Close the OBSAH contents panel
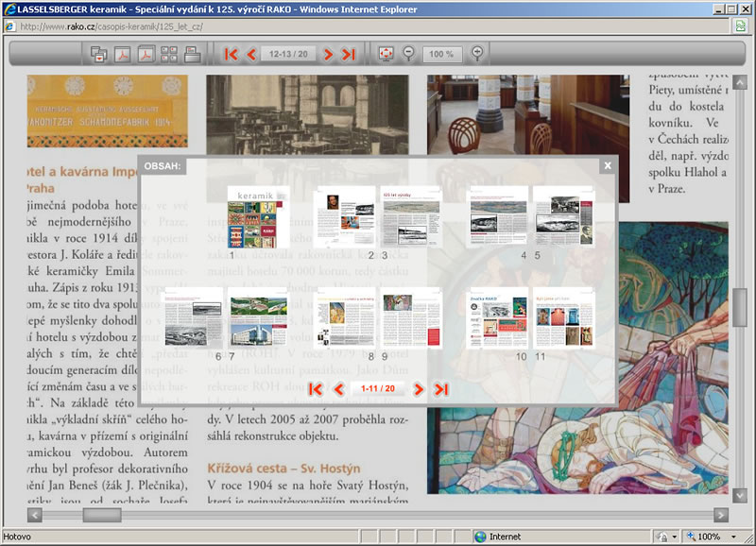 click(x=608, y=165)
